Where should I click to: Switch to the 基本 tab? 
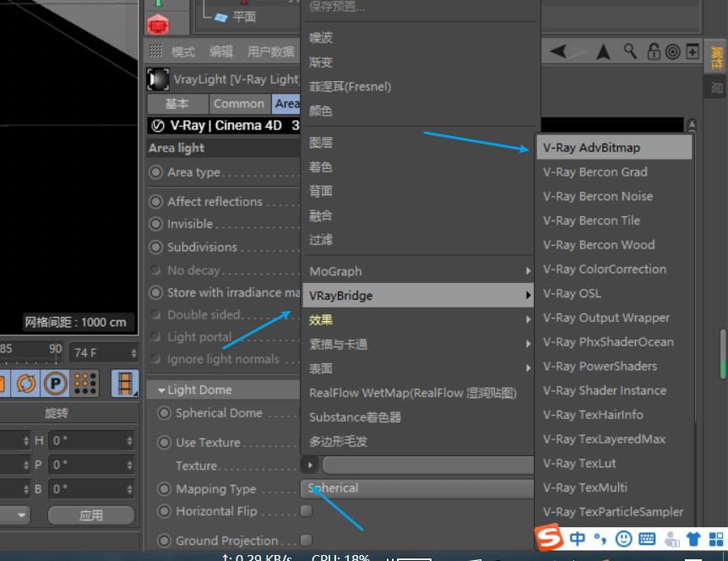[x=177, y=104]
